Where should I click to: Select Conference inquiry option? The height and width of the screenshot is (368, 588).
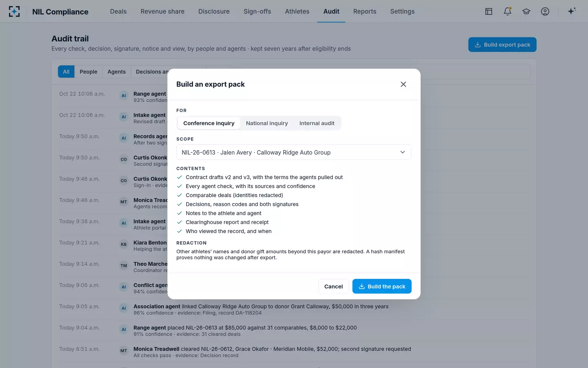tap(209, 123)
